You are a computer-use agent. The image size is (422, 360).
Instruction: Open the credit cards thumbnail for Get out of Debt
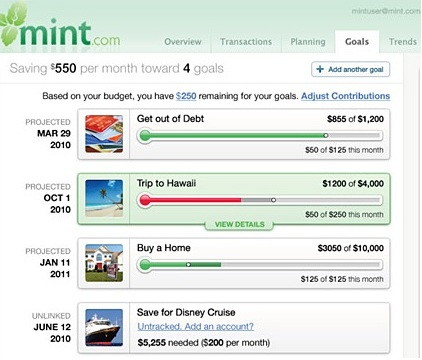(104, 134)
